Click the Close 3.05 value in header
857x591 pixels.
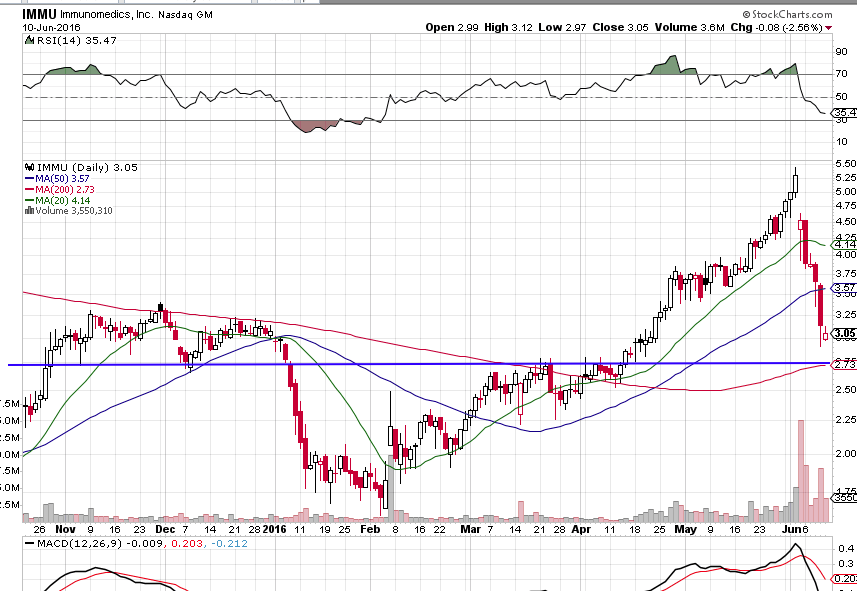(620, 27)
